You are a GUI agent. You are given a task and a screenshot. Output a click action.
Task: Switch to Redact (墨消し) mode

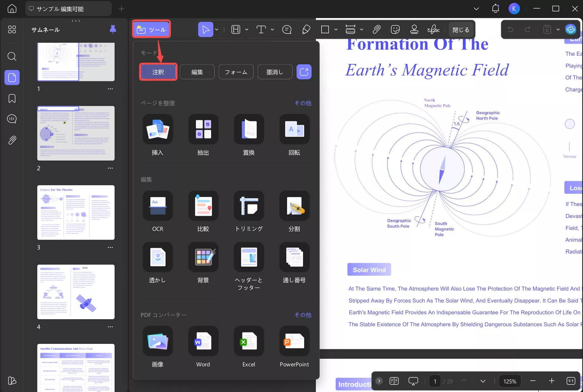pos(275,72)
